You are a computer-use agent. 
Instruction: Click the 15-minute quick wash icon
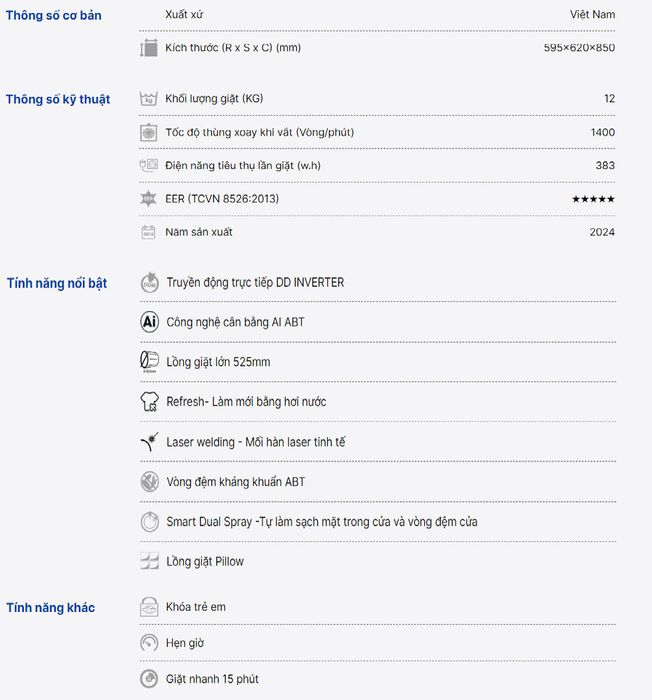pos(149,679)
